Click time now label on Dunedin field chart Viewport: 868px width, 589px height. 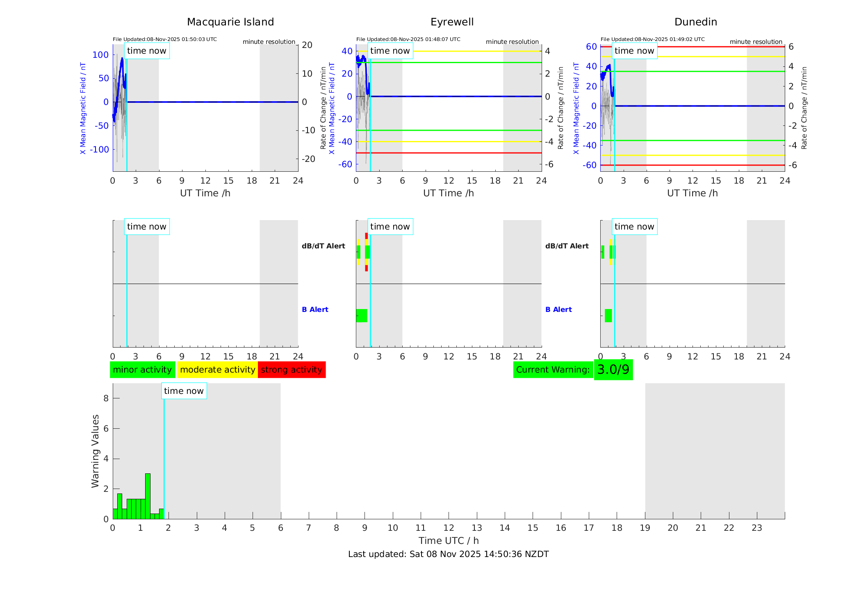click(634, 51)
